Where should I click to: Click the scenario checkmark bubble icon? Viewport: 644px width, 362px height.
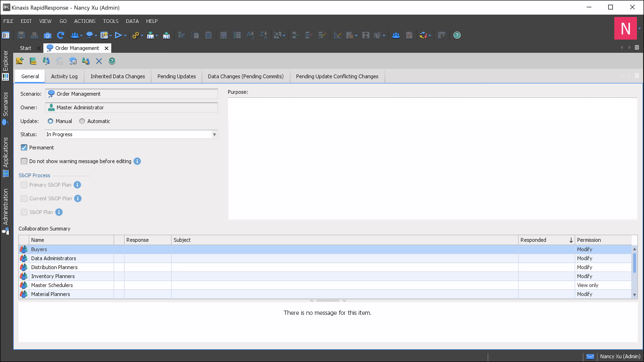pos(73,61)
